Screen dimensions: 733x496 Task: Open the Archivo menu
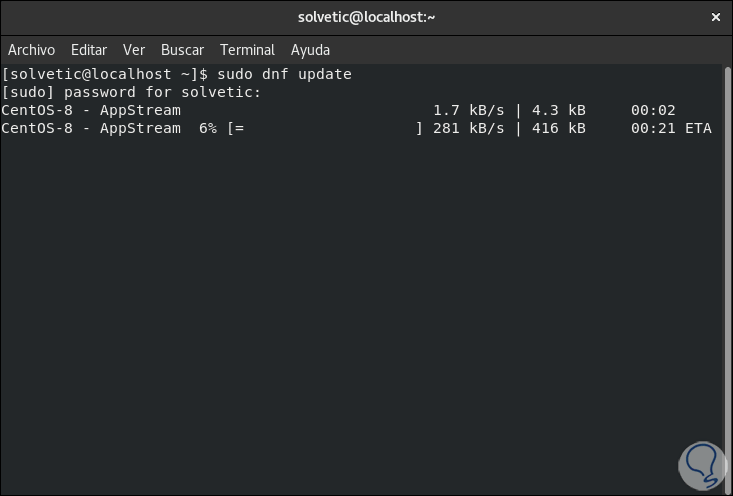[x=31, y=50]
